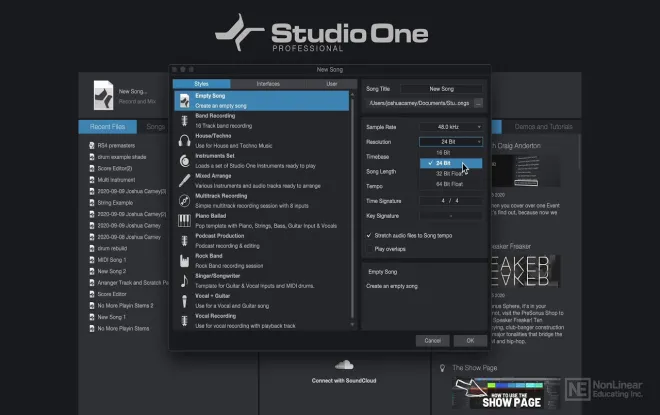Choose the checked 24 Bit option
Viewport: 660px width, 415px height.
[x=451, y=163]
